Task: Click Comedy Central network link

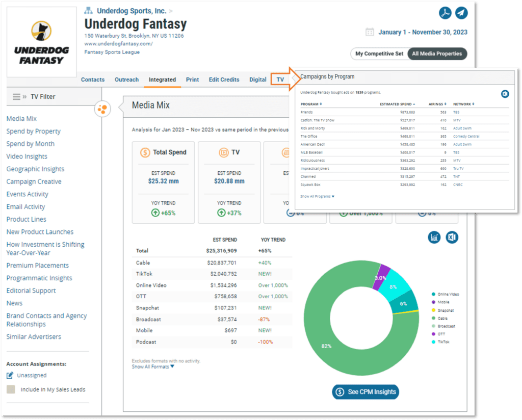Action: click(x=466, y=136)
